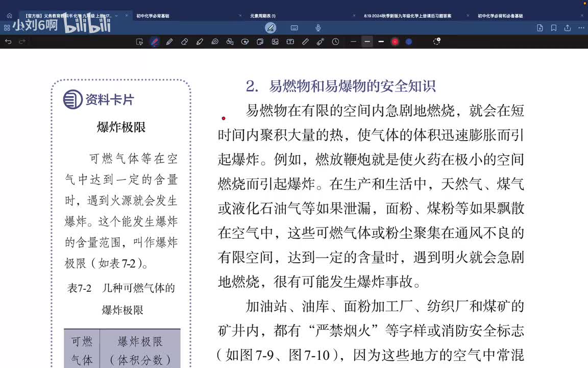Toggle the handwriting edit mode button

(x=271, y=28)
